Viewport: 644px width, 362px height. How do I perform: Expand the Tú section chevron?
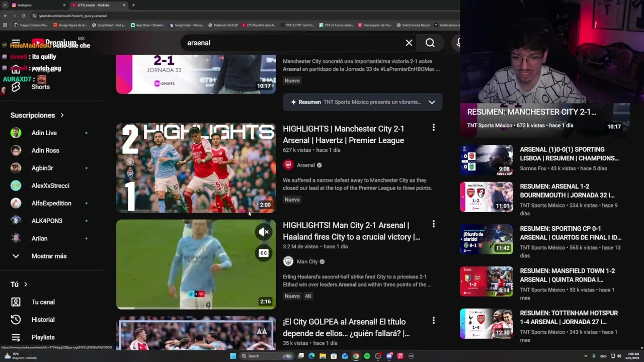pyautogui.click(x=26, y=285)
